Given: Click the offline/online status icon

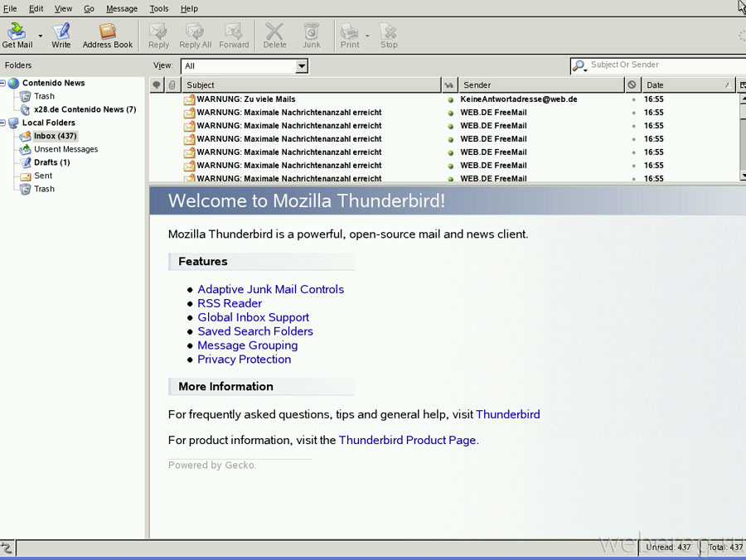Looking at the screenshot, I should point(7,548).
